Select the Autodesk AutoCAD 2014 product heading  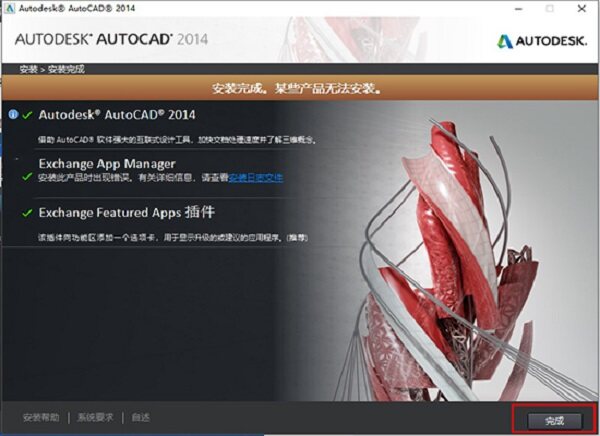117,115
